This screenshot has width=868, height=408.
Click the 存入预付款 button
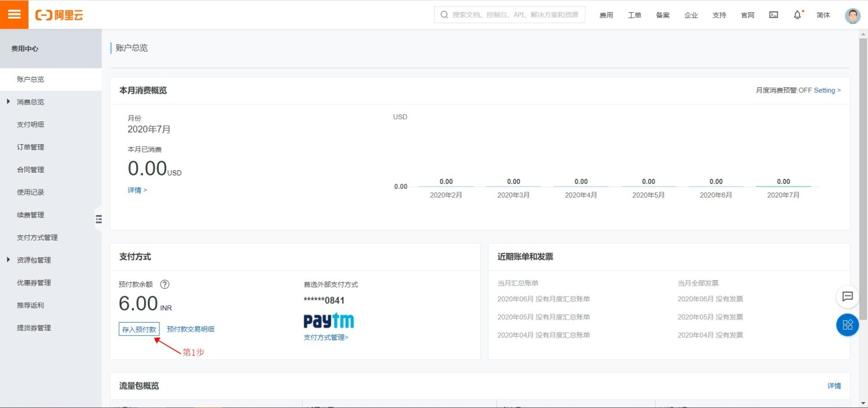(138, 329)
